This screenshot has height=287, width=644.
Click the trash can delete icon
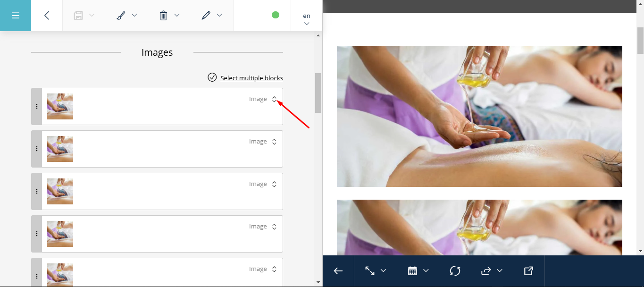pyautogui.click(x=163, y=16)
